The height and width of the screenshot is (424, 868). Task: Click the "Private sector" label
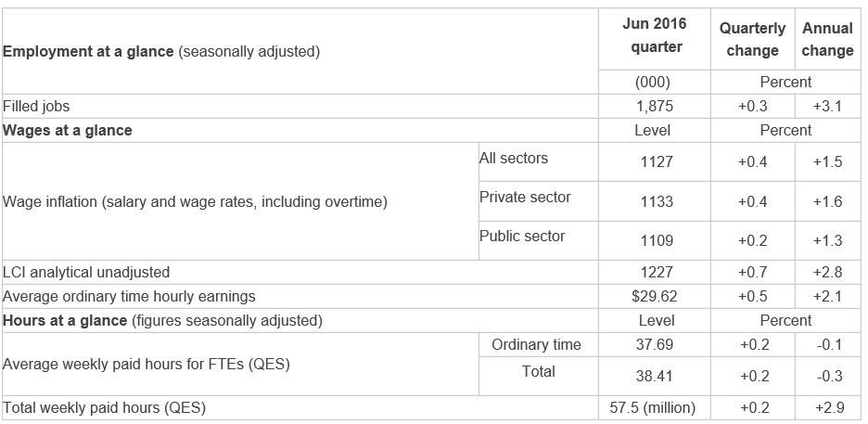click(x=525, y=198)
